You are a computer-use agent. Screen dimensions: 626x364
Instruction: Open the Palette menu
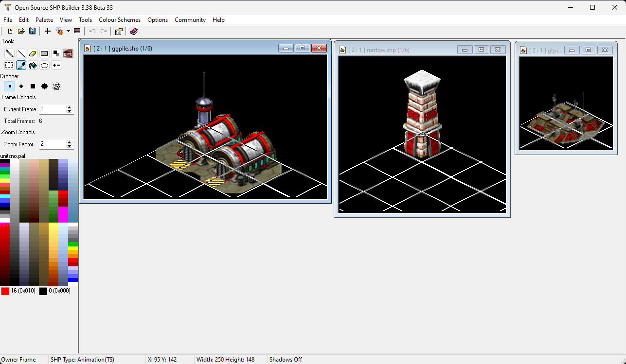[x=44, y=20]
